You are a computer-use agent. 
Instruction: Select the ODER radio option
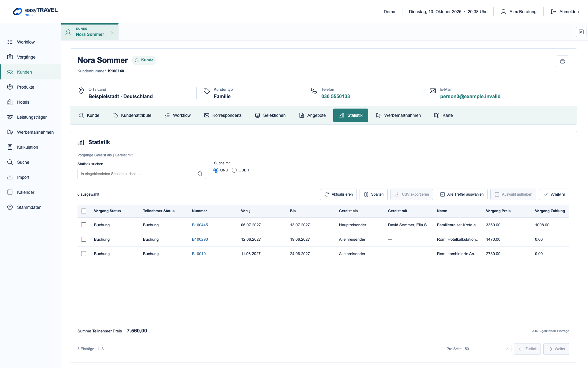click(234, 170)
